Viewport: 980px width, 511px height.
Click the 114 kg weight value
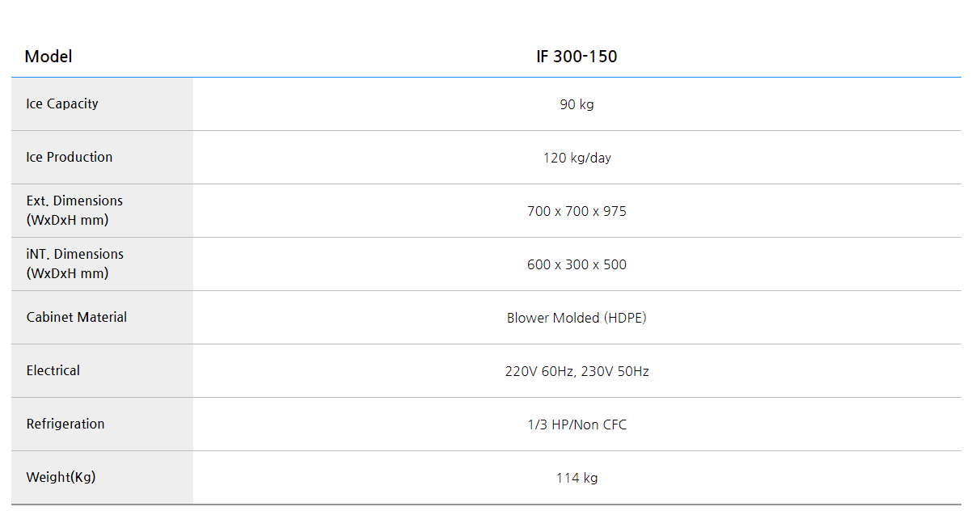577,478
